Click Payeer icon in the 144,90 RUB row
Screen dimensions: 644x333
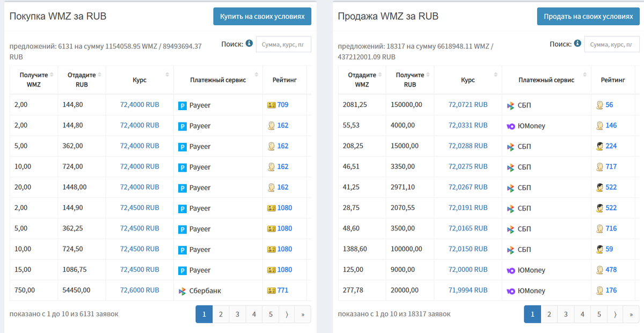pos(182,208)
